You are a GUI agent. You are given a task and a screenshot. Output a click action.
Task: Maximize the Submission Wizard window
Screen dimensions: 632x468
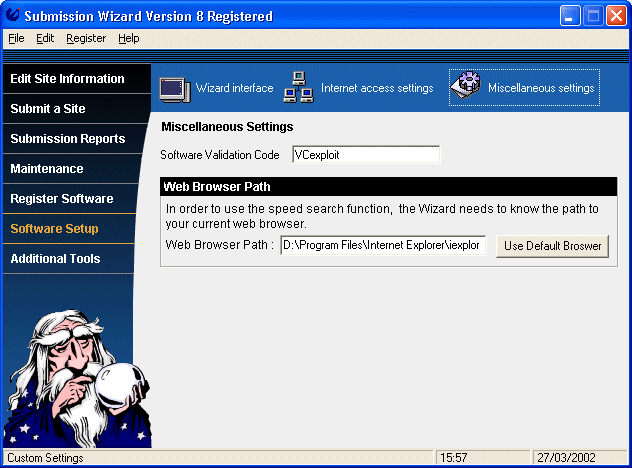tap(593, 16)
